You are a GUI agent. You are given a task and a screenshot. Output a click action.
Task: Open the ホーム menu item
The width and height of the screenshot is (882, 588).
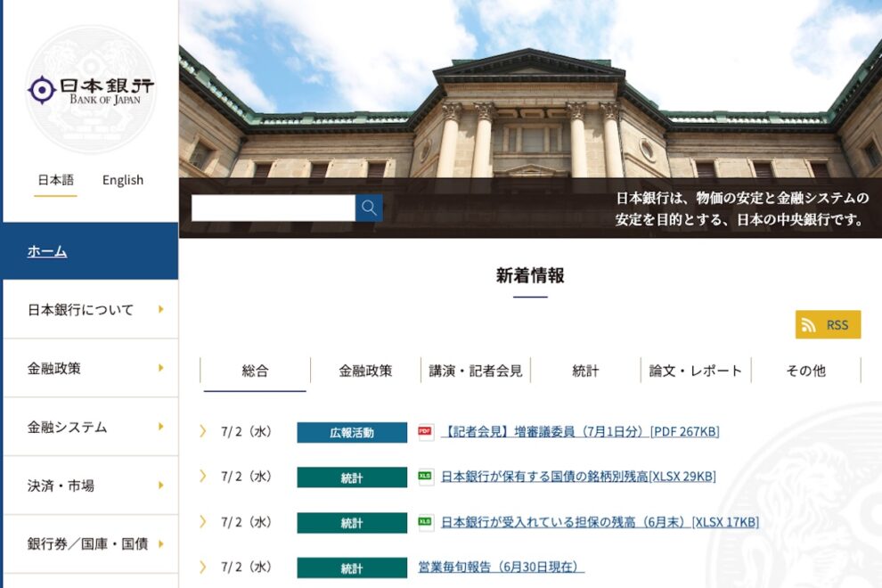pos(47,252)
